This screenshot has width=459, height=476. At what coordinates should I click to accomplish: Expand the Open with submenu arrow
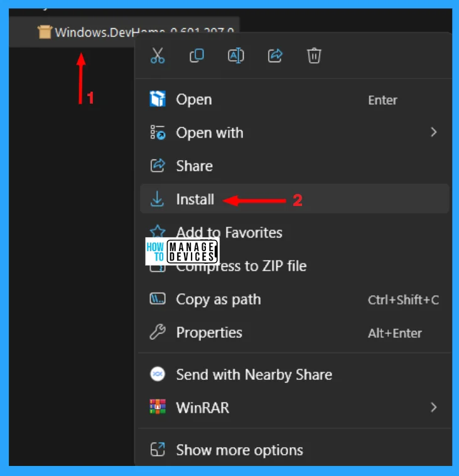point(433,133)
